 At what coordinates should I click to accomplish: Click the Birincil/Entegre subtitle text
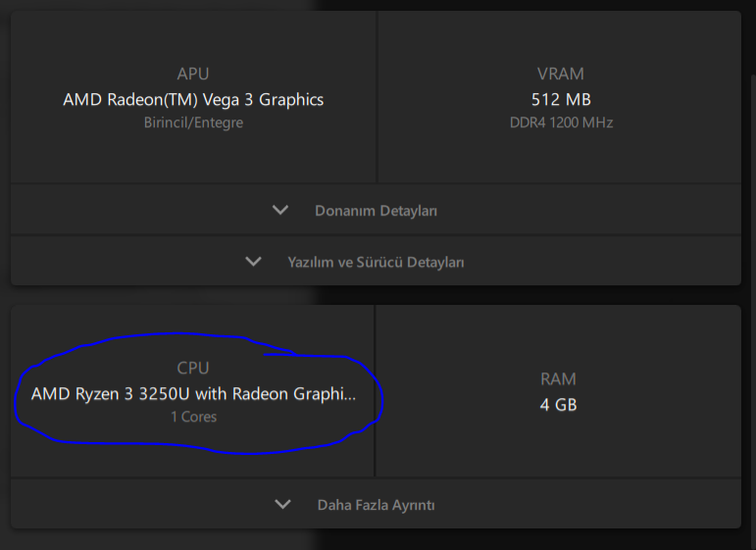tap(193, 123)
